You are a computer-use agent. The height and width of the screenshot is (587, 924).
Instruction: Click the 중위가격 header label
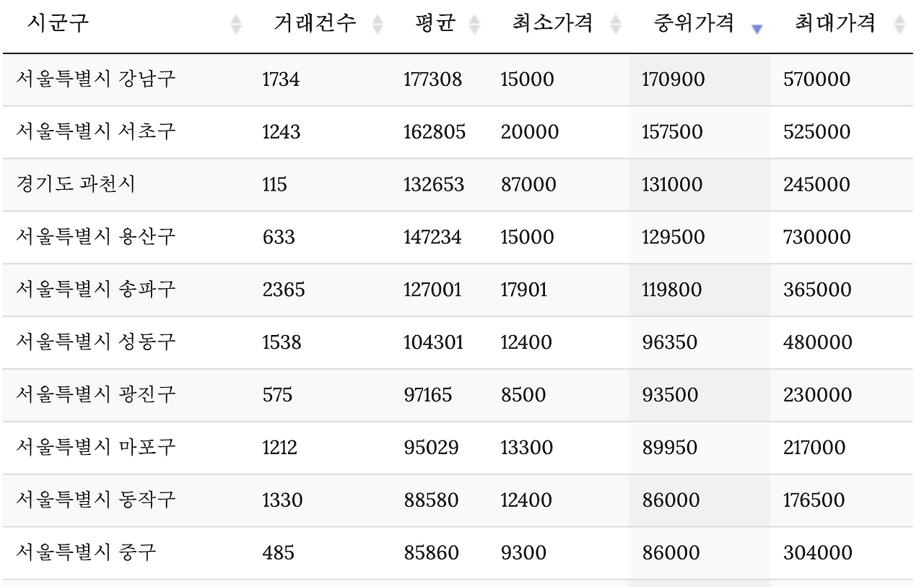[693, 22]
